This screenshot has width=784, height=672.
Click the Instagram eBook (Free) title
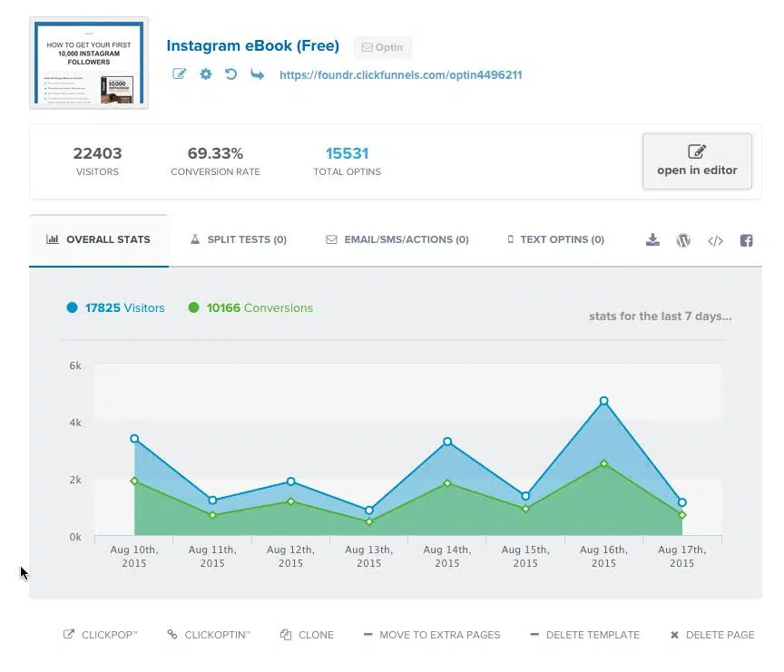click(x=252, y=45)
